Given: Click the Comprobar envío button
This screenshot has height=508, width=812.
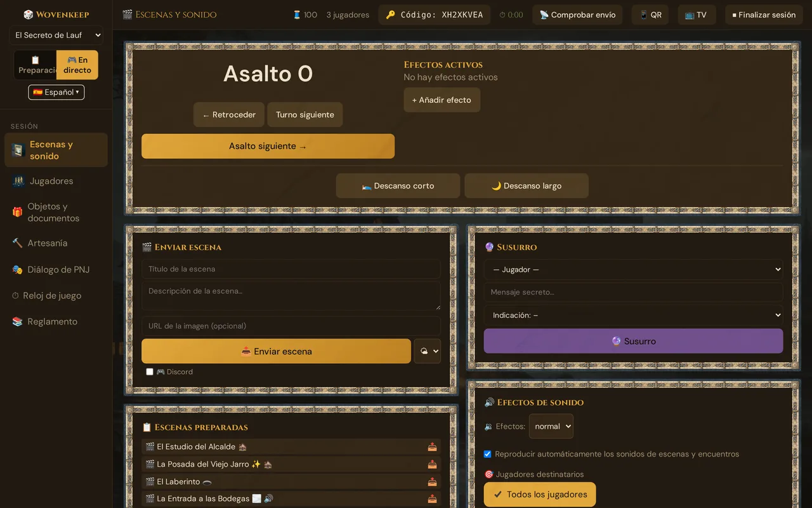Looking at the screenshot, I should [577, 15].
